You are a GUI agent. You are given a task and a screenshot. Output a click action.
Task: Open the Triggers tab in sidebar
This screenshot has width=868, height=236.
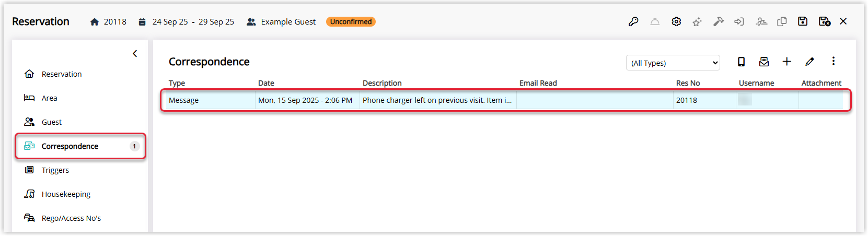55,170
